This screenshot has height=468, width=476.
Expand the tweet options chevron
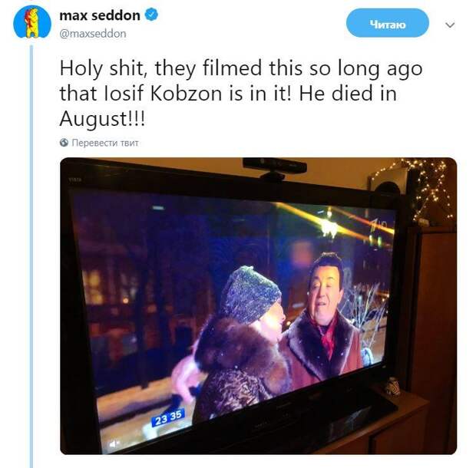(450, 25)
